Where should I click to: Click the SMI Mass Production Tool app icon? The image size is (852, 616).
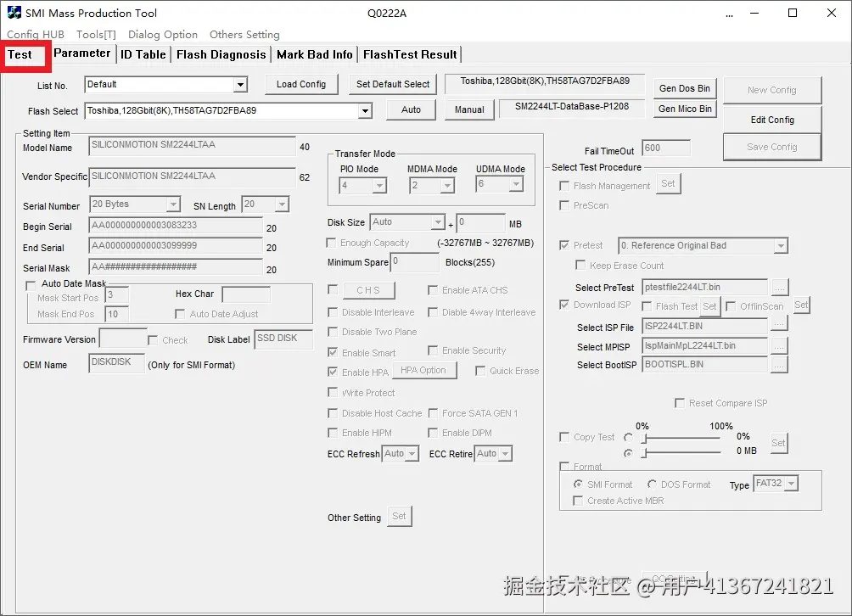[x=14, y=13]
